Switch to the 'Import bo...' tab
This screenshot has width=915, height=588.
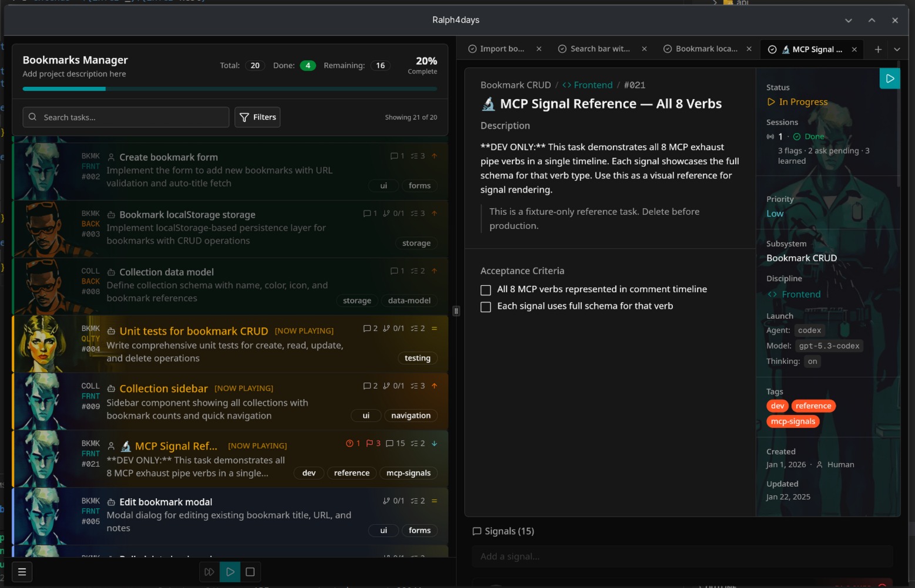(x=502, y=48)
